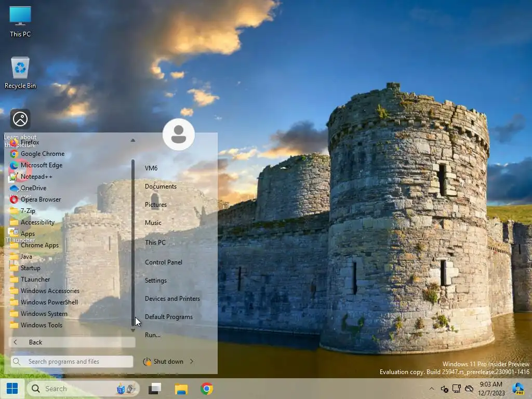
Task: Open the clock showing 9:03 AM
Action: (491, 389)
